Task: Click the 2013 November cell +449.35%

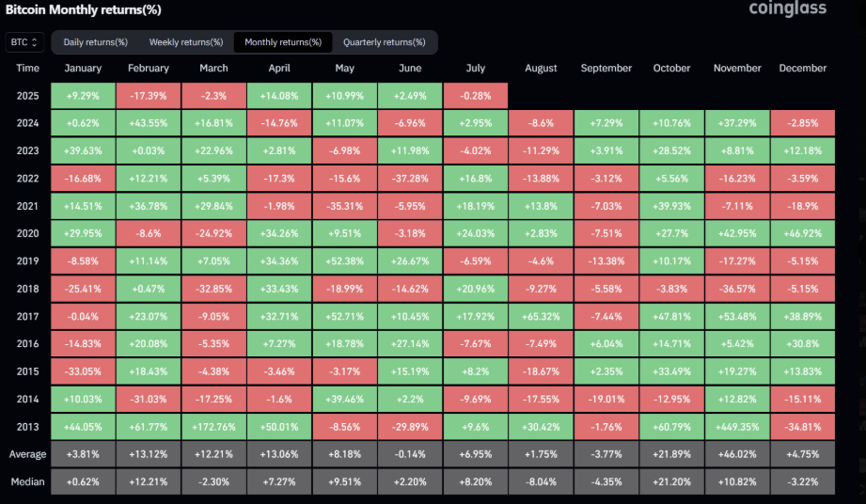Action: click(737, 427)
